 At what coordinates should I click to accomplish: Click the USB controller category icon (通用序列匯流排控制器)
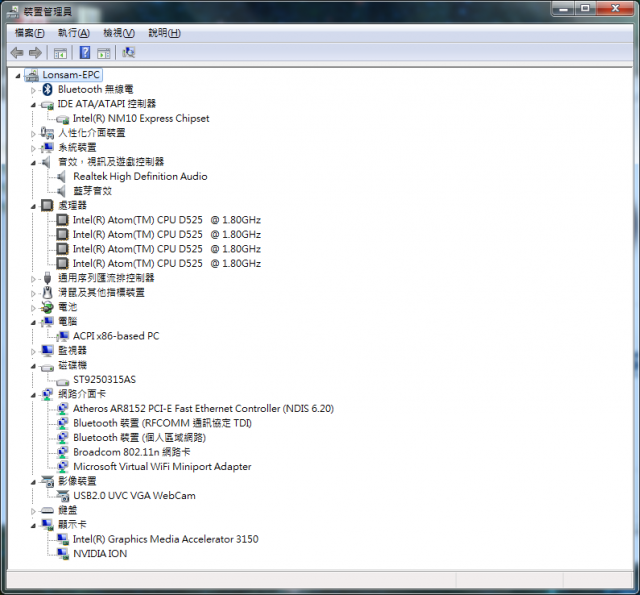pyautogui.click(x=47, y=278)
